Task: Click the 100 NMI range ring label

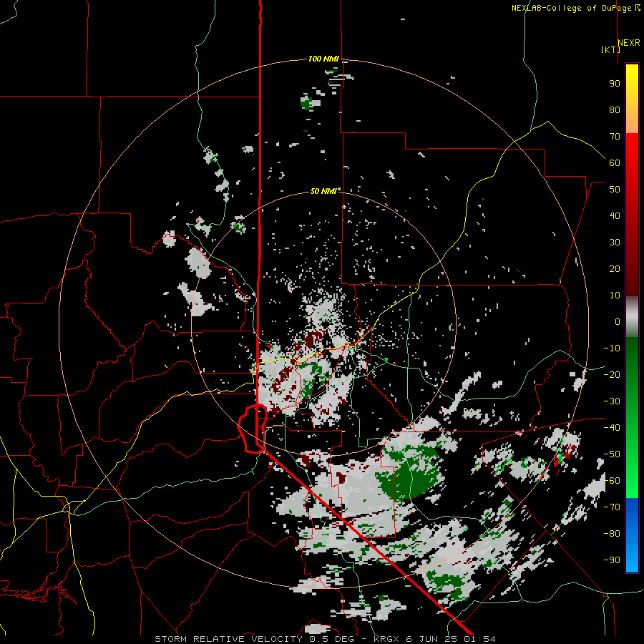Action: pyautogui.click(x=323, y=59)
